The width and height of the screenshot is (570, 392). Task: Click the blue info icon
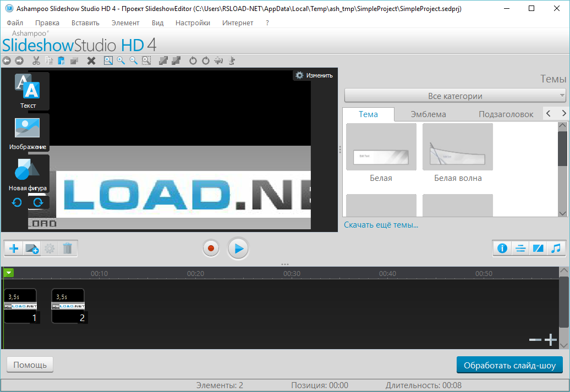tap(502, 249)
